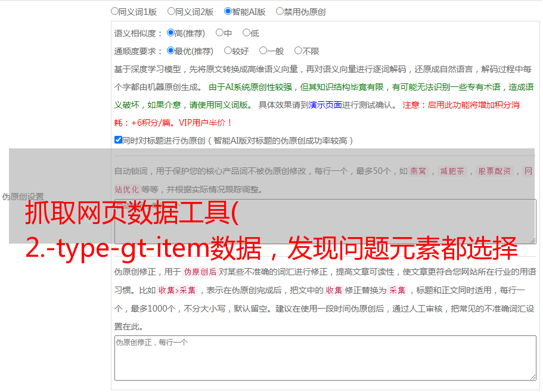Choose 较好 for 通顺度要求
The height and width of the screenshot is (392, 543).
tap(228, 51)
